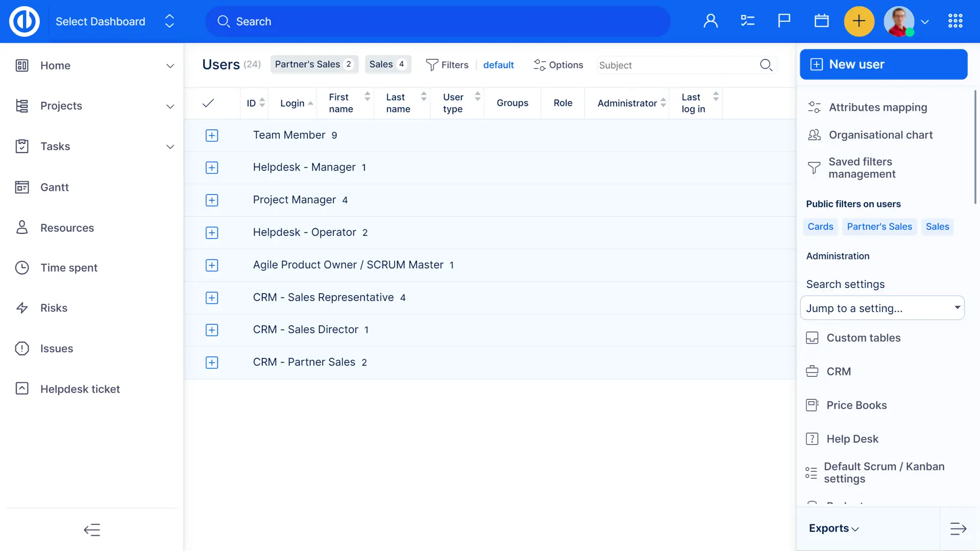Click the user profile icon in header

tap(710, 21)
